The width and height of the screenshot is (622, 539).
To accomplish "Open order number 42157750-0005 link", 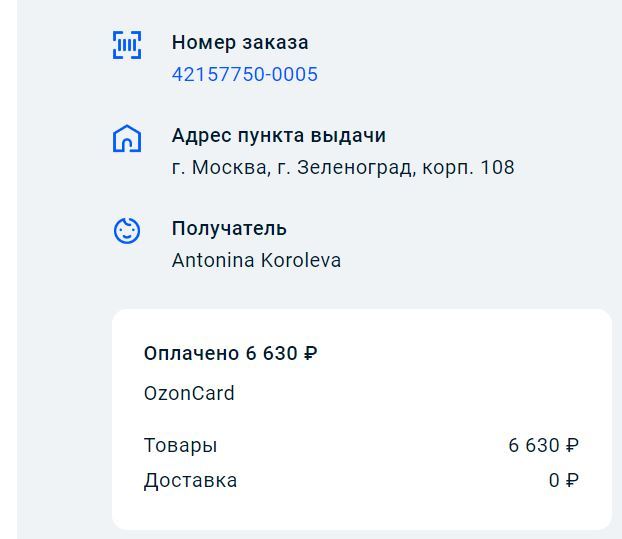I will [x=245, y=75].
